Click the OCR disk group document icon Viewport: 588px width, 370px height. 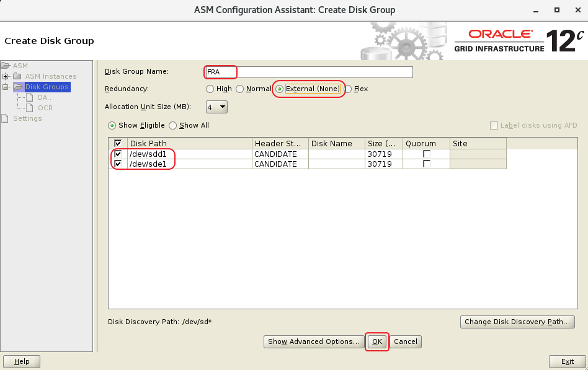click(x=30, y=108)
